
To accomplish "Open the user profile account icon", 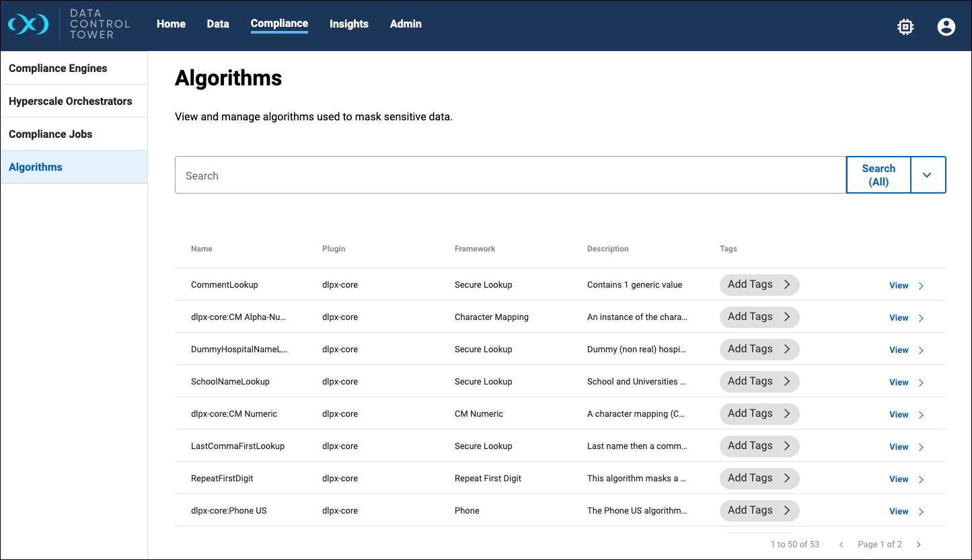I will point(946,27).
